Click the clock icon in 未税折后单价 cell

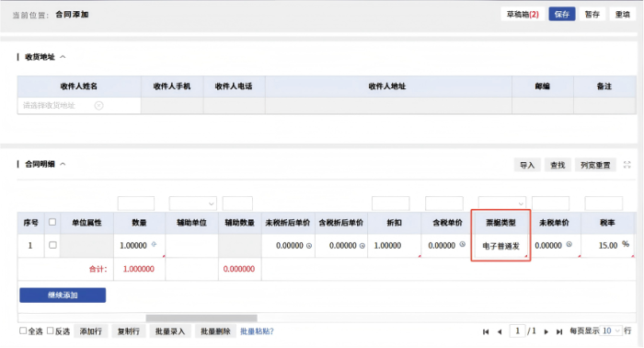click(x=309, y=246)
